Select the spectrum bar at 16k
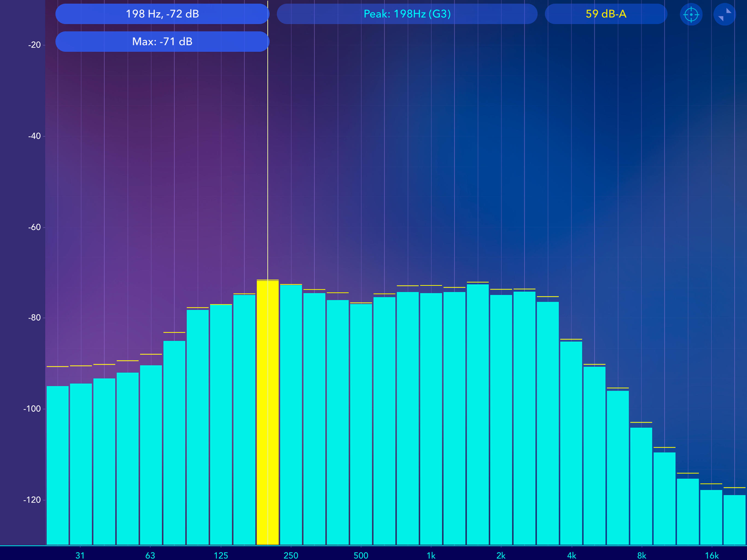The image size is (747, 560). pyautogui.click(x=711, y=517)
